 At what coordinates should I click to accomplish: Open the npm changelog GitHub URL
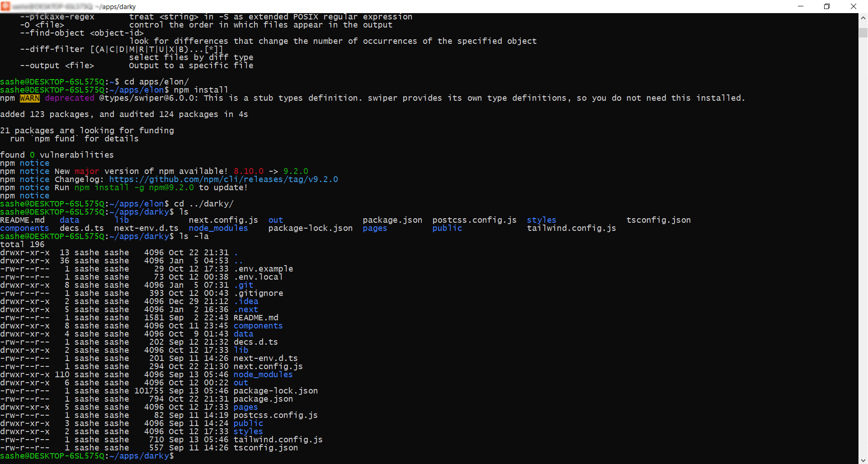[223, 179]
